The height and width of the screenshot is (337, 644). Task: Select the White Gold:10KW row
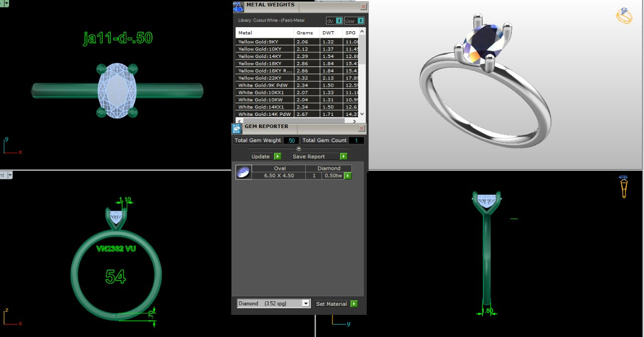click(x=297, y=100)
